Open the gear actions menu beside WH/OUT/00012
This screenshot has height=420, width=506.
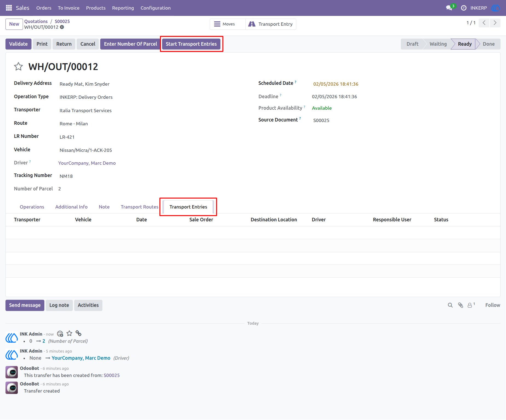click(x=62, y=27)
